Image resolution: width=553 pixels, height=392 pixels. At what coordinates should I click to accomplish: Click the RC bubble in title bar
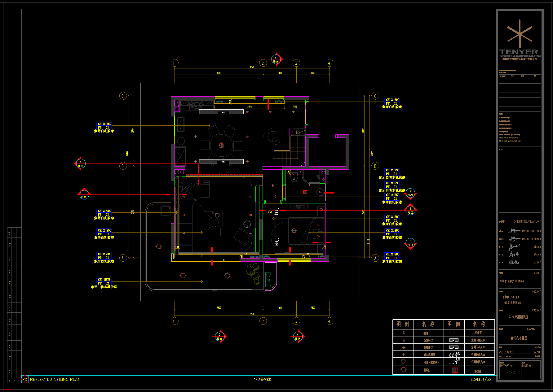[24, 379]
